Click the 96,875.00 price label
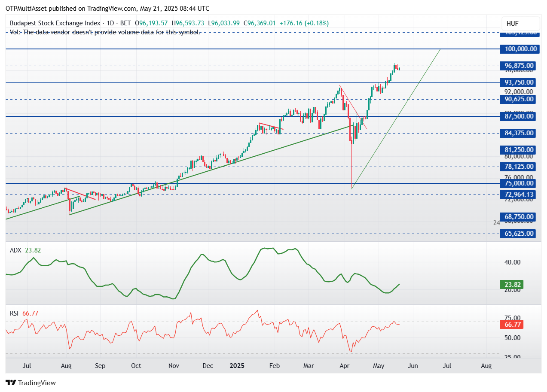547x392 pixels. (x=518, y=66)
